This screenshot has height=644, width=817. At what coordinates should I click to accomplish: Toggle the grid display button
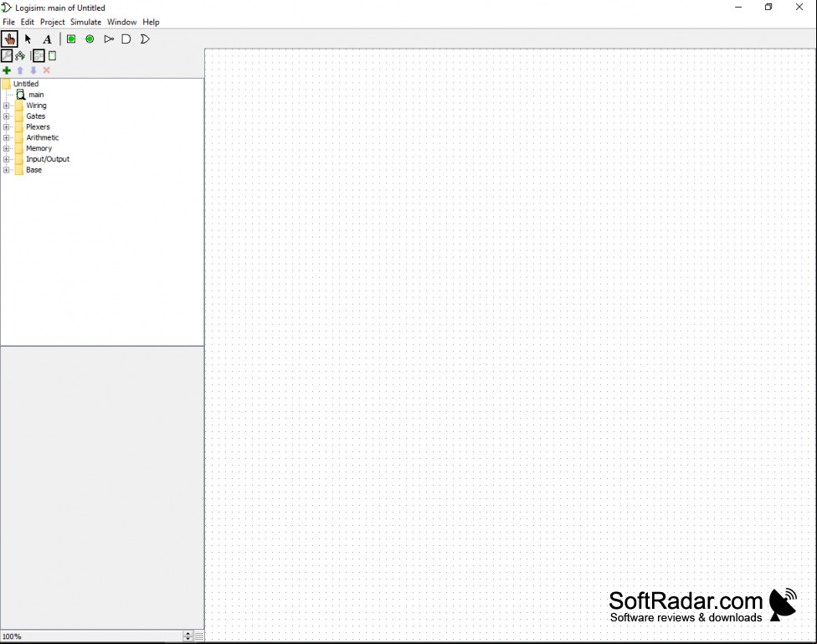pos(199,636)
